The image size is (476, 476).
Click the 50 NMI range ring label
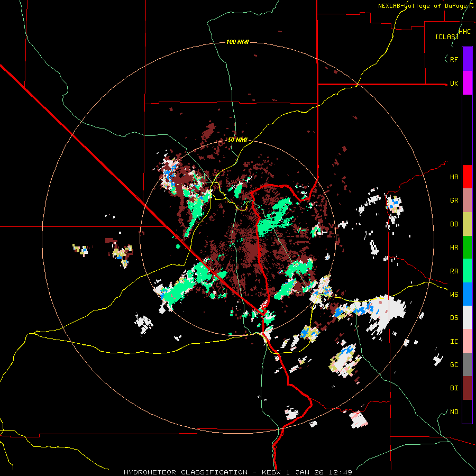pyautogui.click(x=237, y=140)
